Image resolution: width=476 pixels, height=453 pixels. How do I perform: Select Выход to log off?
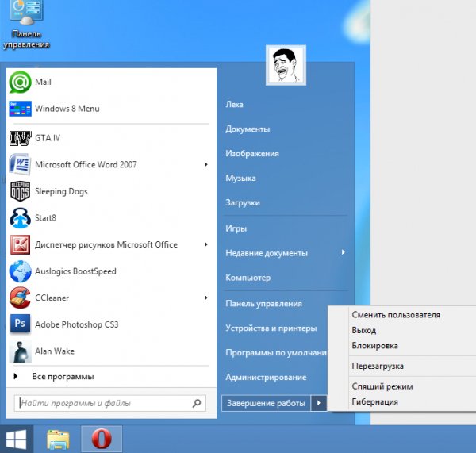click(x=363, y=330)
